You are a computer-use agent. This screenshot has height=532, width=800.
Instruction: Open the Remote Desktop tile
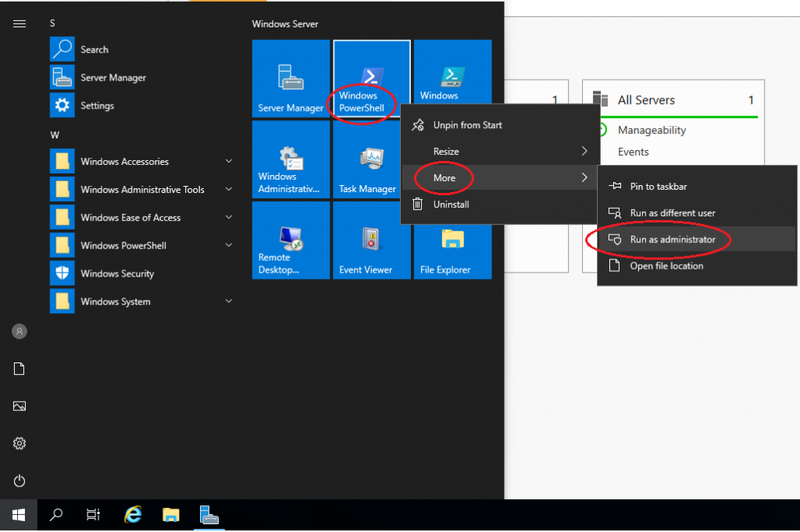click(291, 241)
